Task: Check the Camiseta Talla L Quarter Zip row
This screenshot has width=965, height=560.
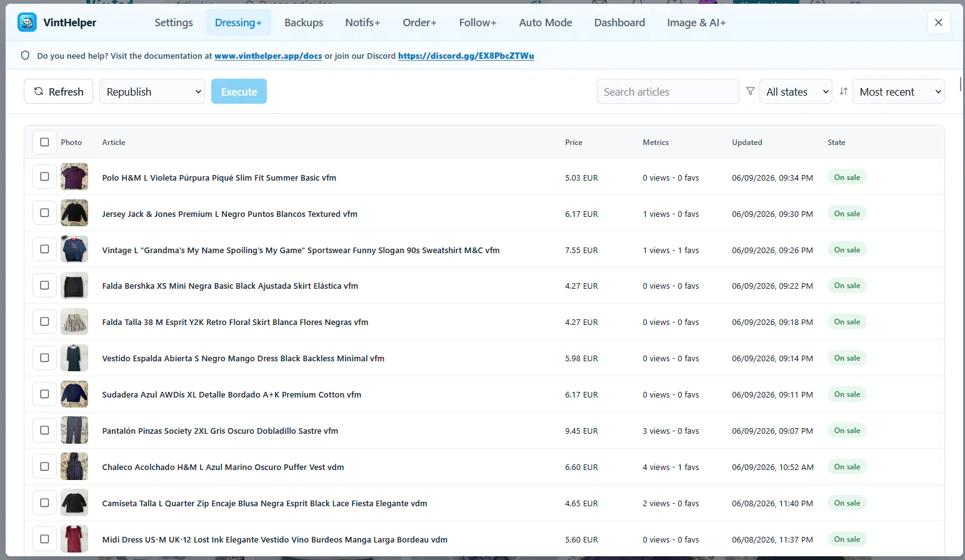Action: (x=44, y=503)
